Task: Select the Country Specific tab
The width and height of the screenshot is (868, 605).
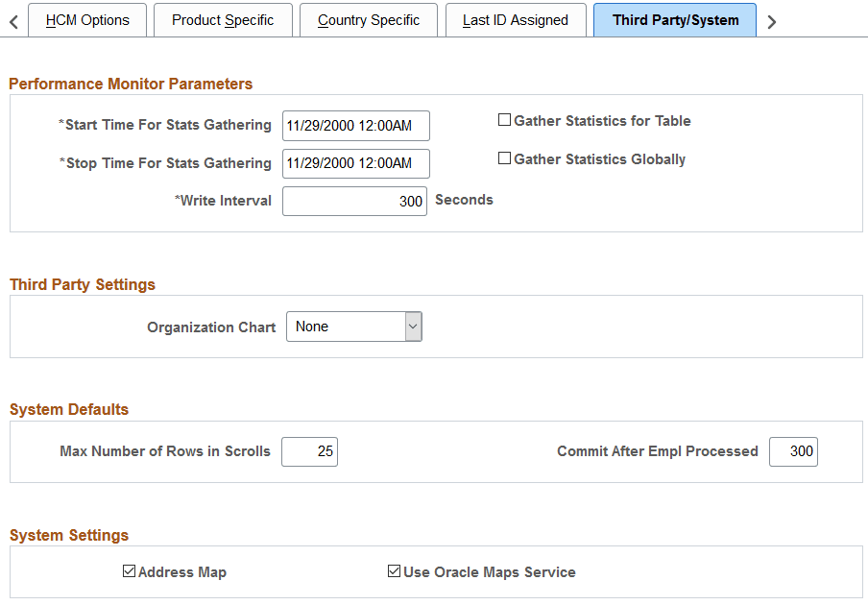Action: point(369,19)
